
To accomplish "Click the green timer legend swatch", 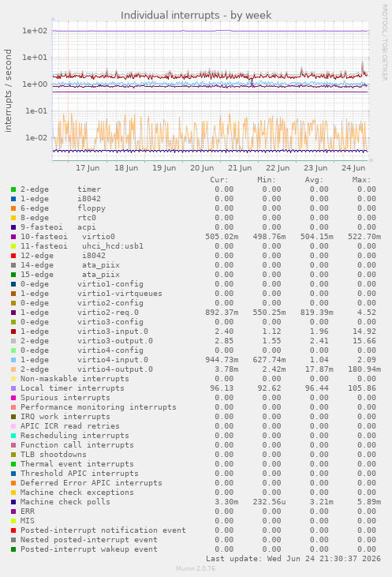I will [x=13, y=189].
